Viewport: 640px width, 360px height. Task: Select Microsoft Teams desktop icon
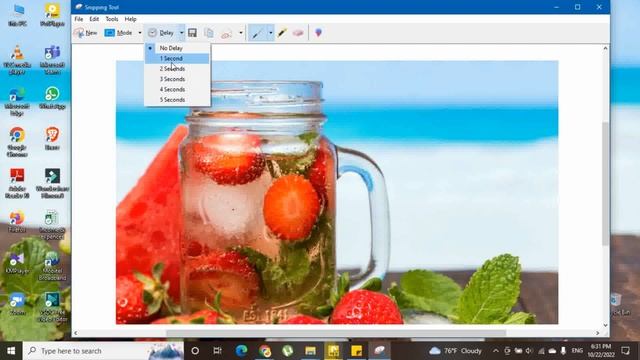52,60
